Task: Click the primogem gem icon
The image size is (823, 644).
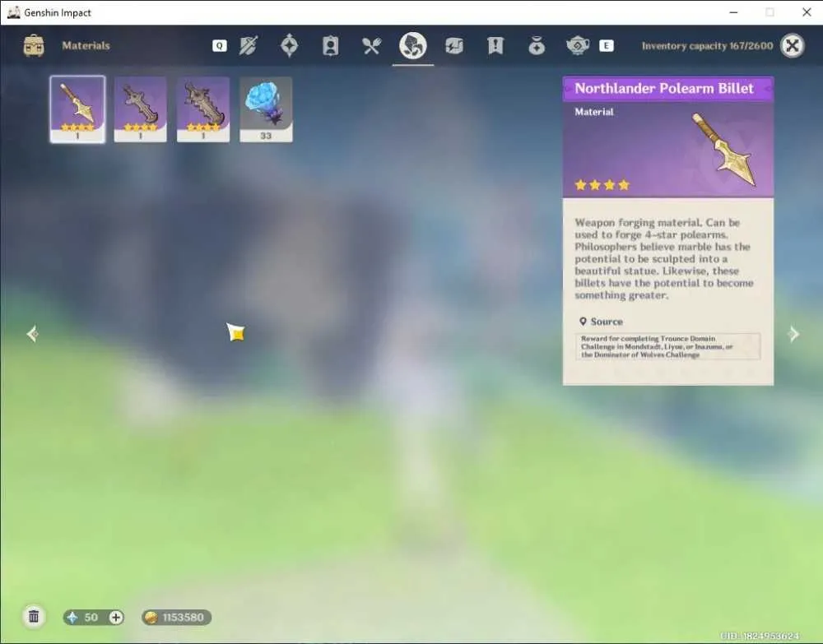Action: (72, 617)
